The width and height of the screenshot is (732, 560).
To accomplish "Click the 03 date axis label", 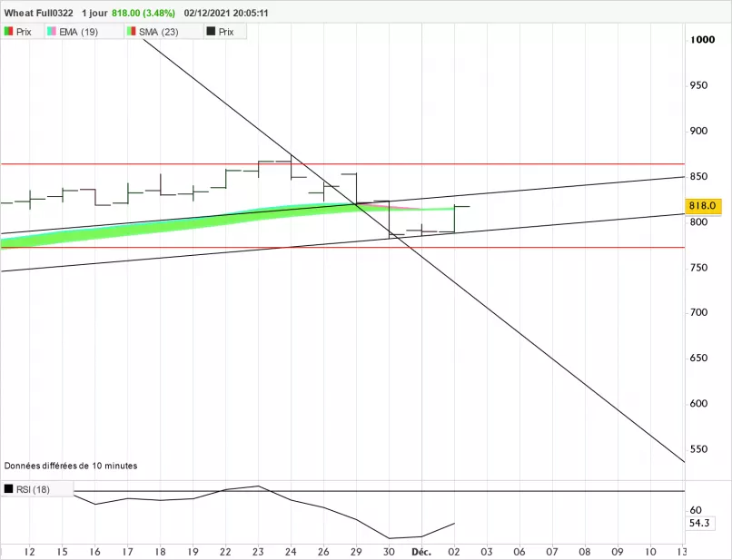I will pyautogui.click(x=487, y=552).
